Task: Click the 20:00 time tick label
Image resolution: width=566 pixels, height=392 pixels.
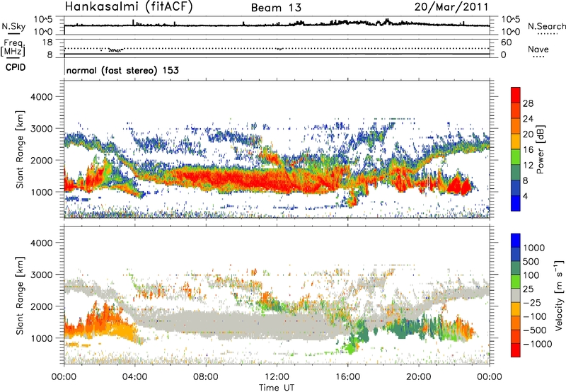Action: tap(418, 377)
